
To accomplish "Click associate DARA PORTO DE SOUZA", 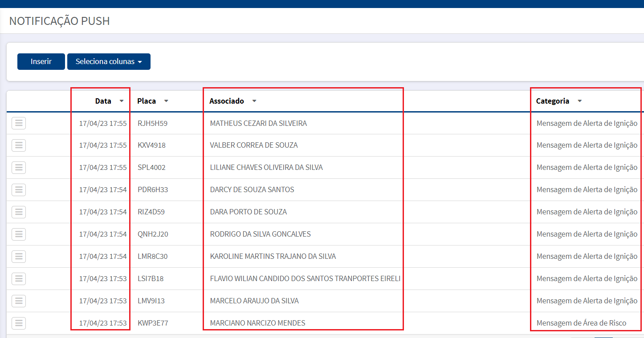I will (249, 212).
